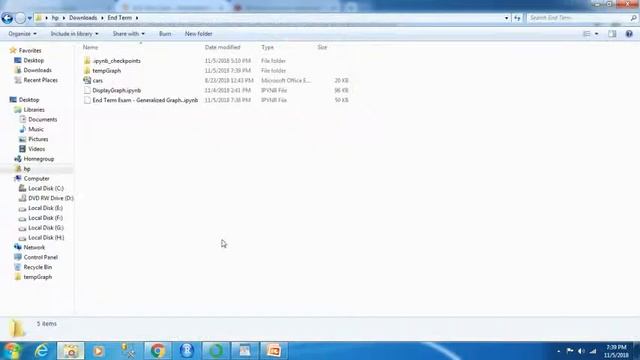The height and width of the screenshot is (360, 640).
Task: Open Include in library menu
Action: [x=74, y=34]
